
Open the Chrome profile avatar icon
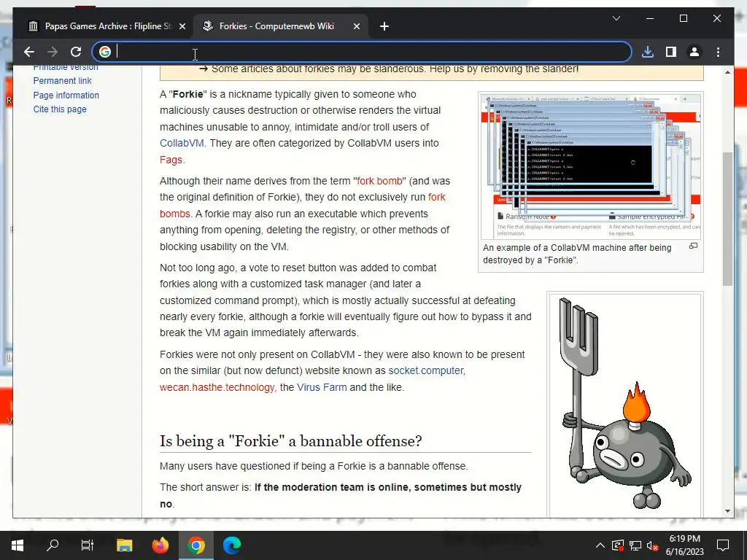pos(694,52)
